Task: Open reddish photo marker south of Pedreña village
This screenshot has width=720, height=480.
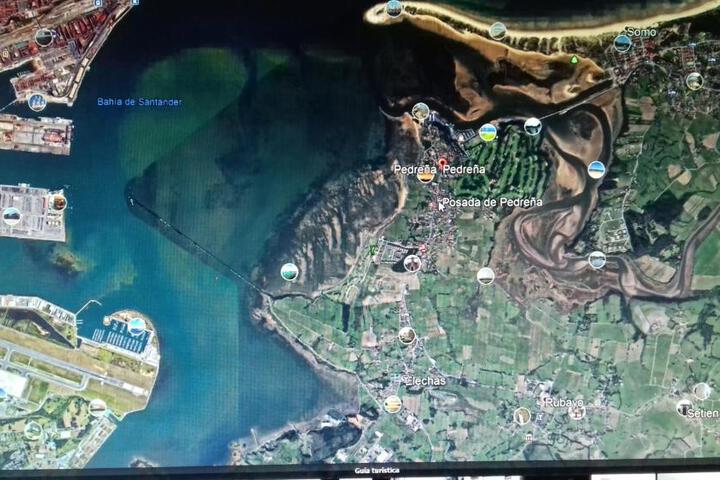Action: pos(412,263)
